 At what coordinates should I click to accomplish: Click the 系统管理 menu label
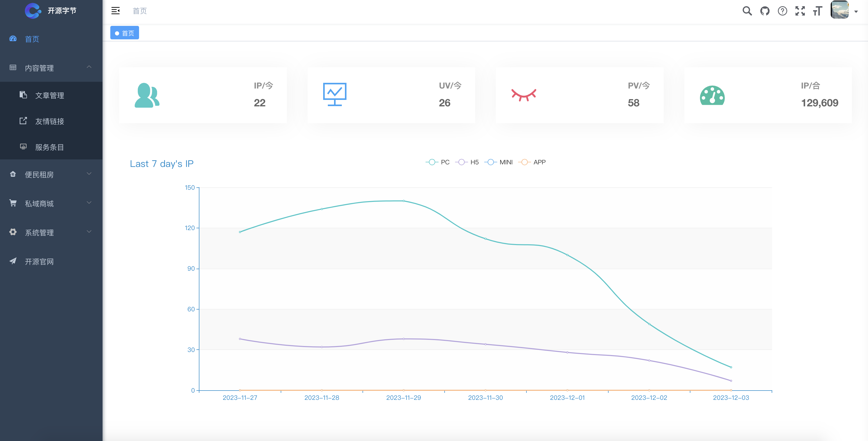tap(39, 233)
